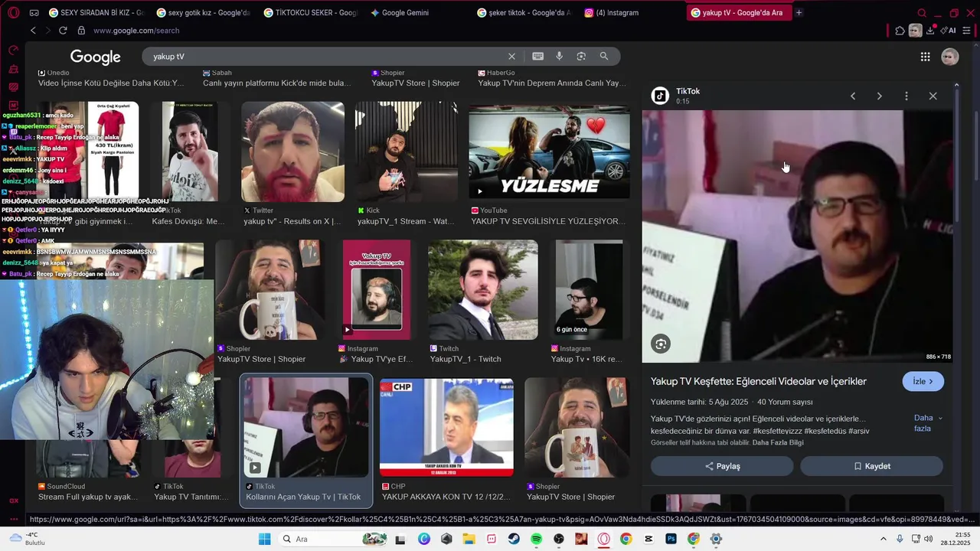The width and height of the screenshot is (980, 551).
Task: Open the Google apps grid
Action: (x=925, y=57)
